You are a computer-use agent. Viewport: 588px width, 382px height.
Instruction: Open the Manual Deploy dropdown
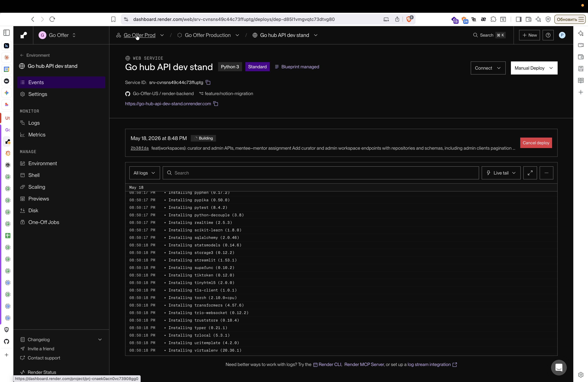tap(534, 68)
